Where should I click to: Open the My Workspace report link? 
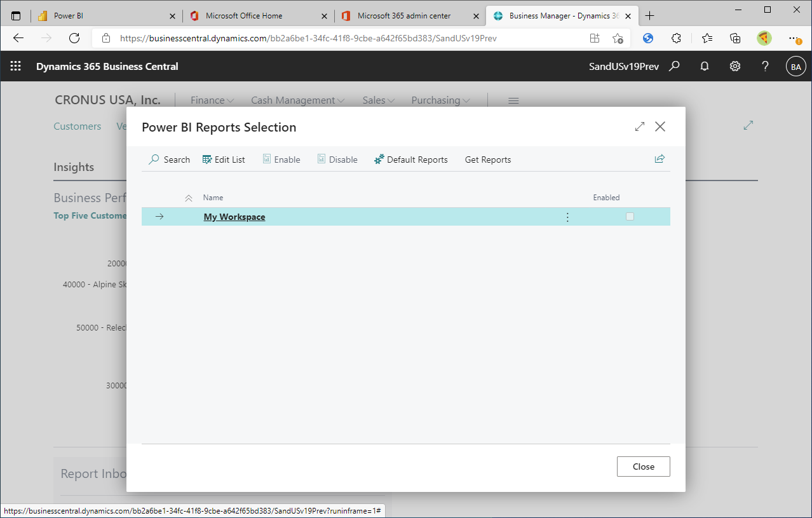pyautogui.click(x=234, y=217)
